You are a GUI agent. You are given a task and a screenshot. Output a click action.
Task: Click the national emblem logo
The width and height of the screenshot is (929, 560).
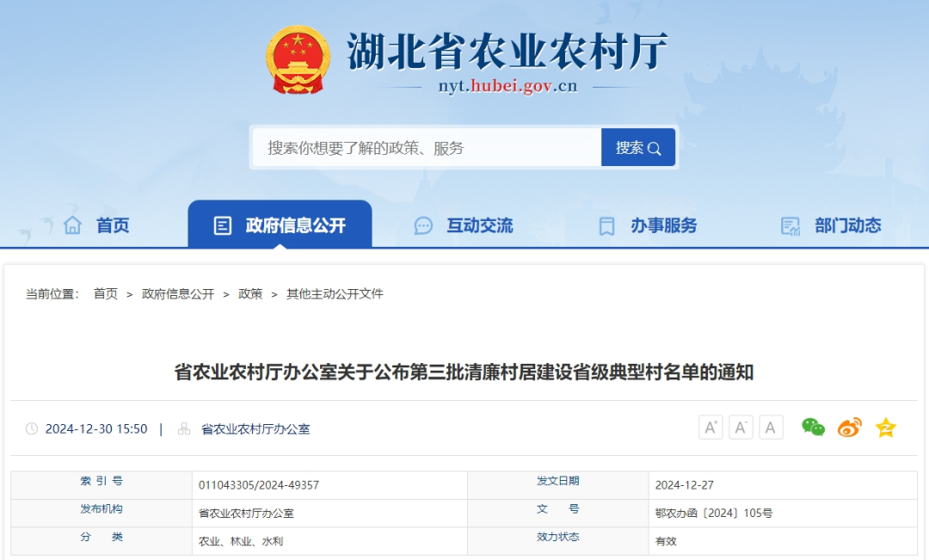coord(298,59)
